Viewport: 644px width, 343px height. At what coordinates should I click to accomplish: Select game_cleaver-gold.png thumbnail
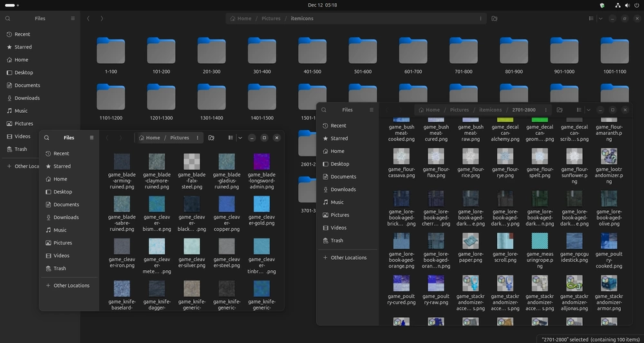(262, 204)
